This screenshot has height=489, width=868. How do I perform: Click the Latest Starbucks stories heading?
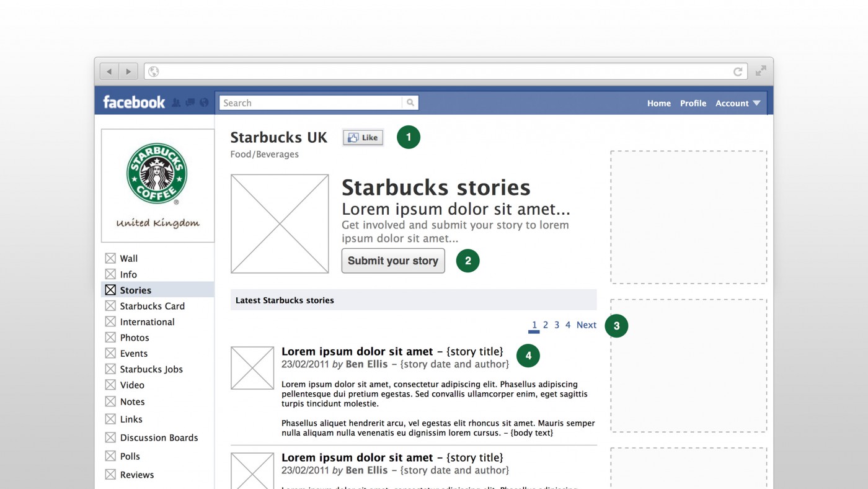(285, 300)
